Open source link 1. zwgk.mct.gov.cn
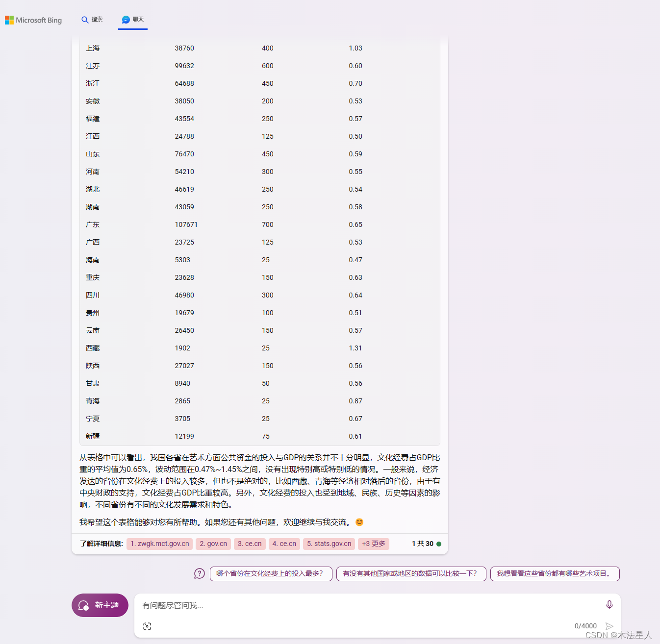This screenshot has height=644, width=660. point(159,544)
